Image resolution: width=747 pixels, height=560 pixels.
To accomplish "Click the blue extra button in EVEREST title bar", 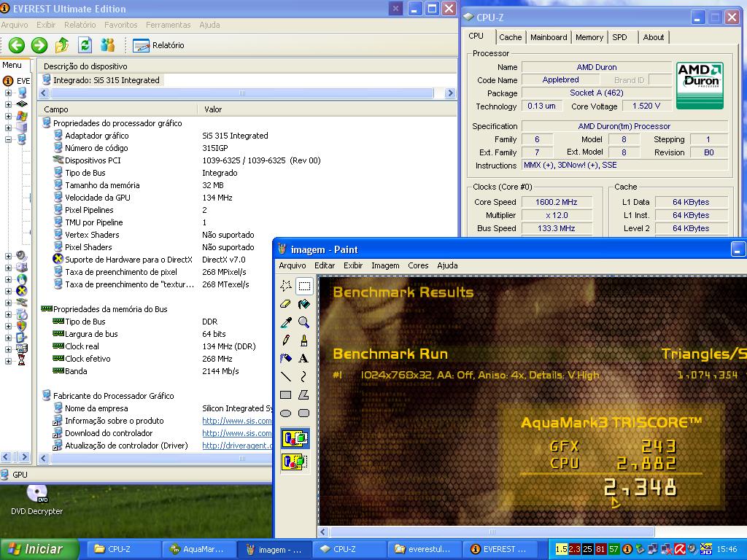I will (395, 8).
